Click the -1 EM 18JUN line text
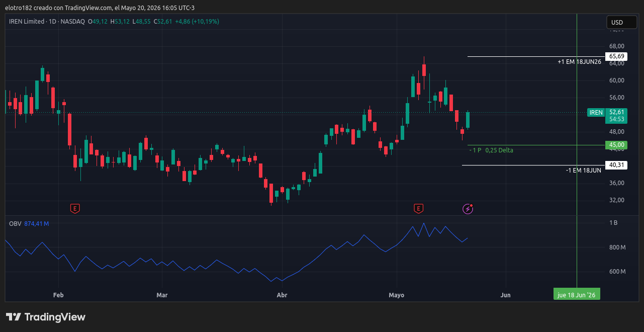Image resolution: width=644 pixels, height=332 pixels. [x=584, y=171]
